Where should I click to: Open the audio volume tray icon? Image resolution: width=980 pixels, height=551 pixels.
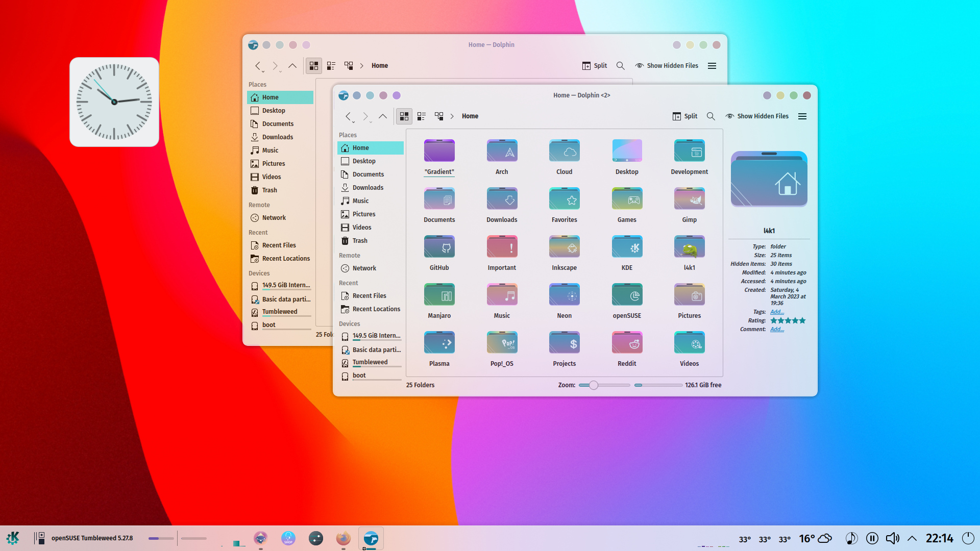[892, 538]
